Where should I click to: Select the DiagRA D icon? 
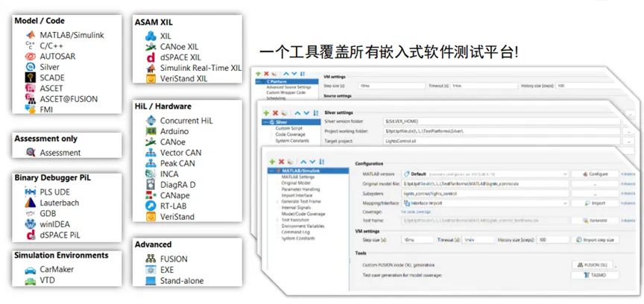click(151, 185)
